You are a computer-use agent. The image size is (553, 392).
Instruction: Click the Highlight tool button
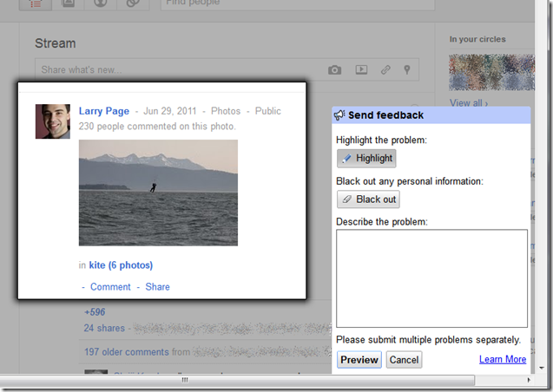366,159
